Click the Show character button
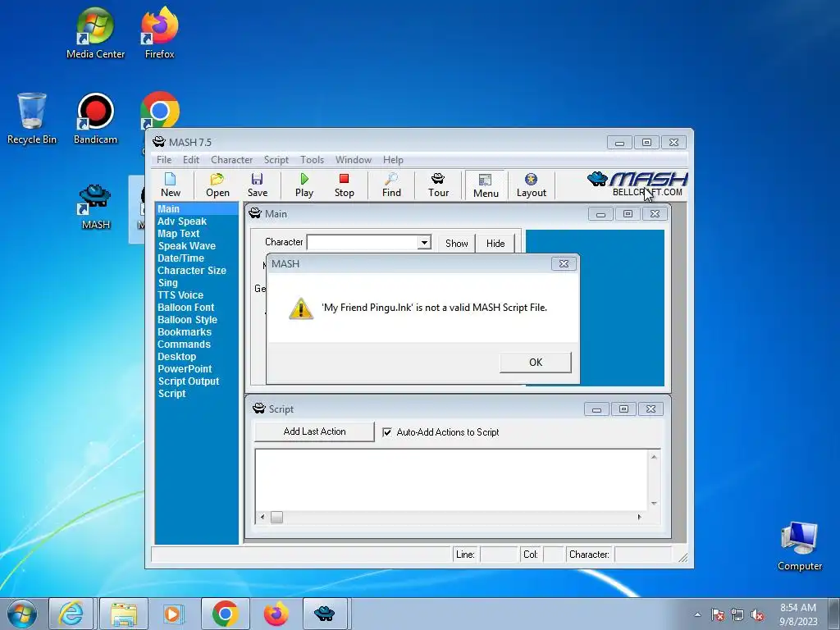 coord(456,243)
